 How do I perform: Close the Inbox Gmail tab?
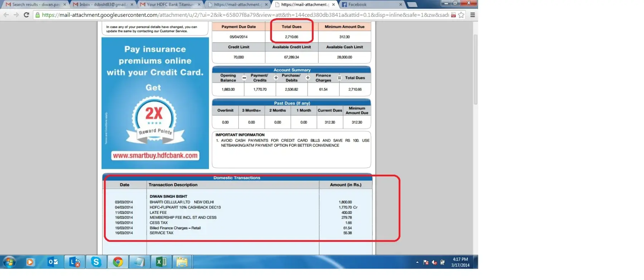(x=132, y=5)
